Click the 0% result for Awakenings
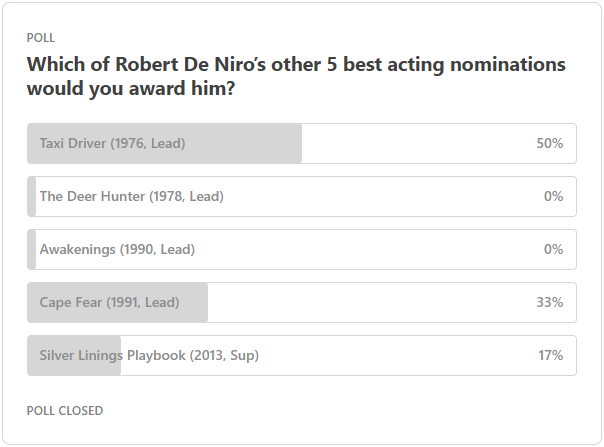 pyautogui.click(x=554, y=249)
